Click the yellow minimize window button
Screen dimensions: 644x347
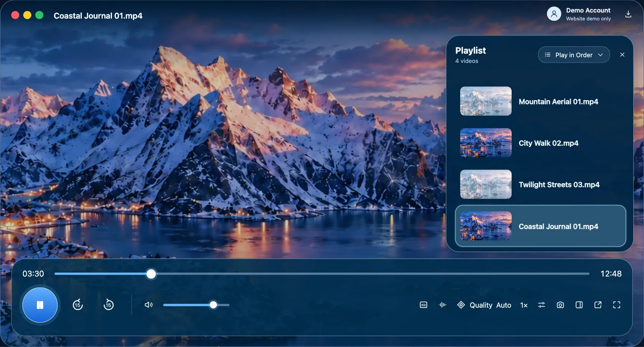tap(27, 15)
